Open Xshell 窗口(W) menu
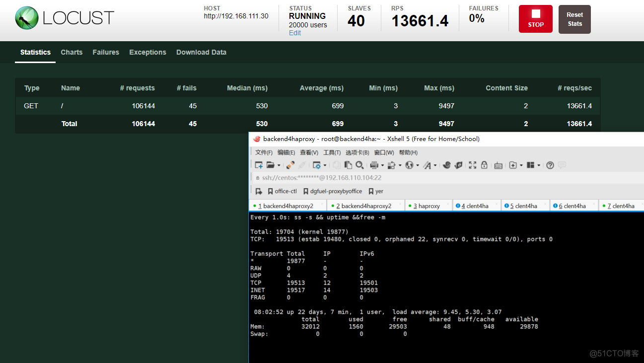644x363 pixels. [x=384, y=152]
